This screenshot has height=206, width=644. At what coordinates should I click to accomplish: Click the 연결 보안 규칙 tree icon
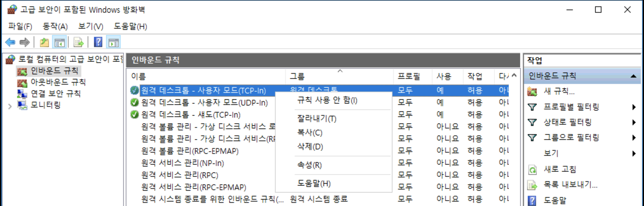pyautogui.click(x=22, y=93)
